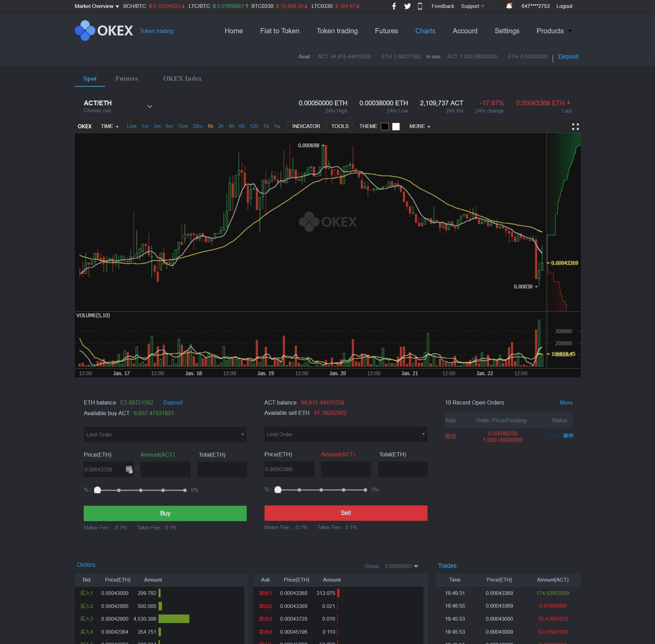Click the buy percentage slider handle

coord(98,490)
